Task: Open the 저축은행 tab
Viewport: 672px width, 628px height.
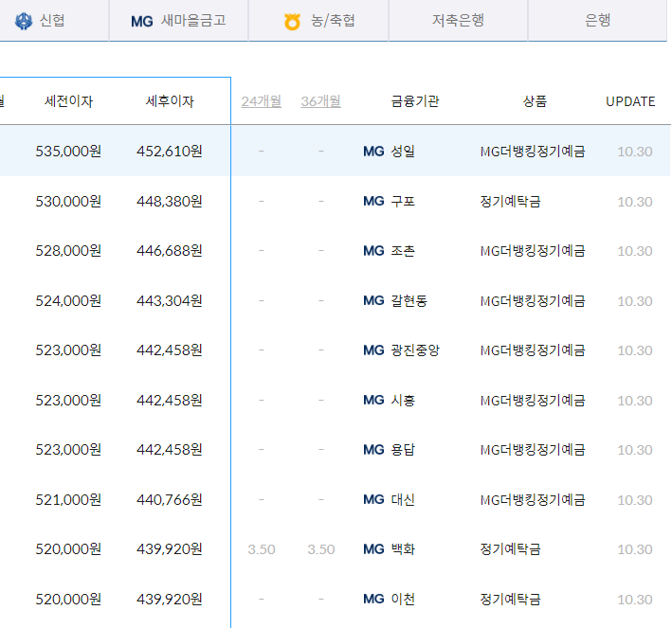Action: tap(458, 21)
